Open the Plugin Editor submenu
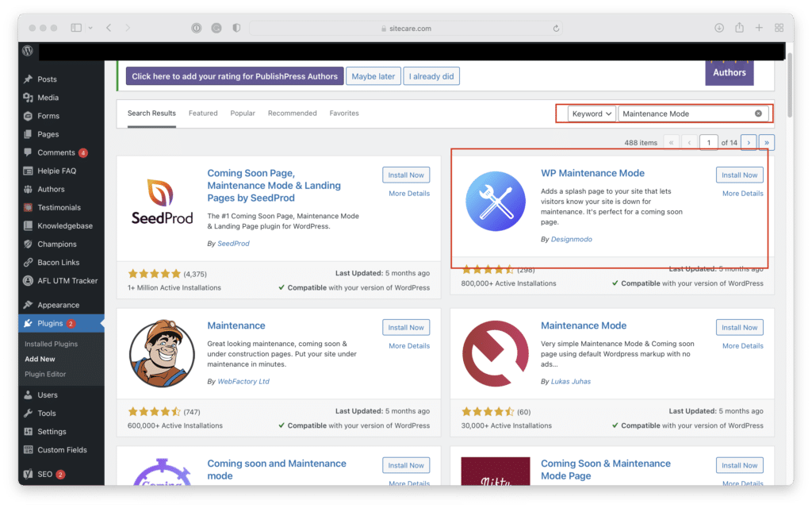The width and height of the screenshot is (812, 508). tap(45, 375)
